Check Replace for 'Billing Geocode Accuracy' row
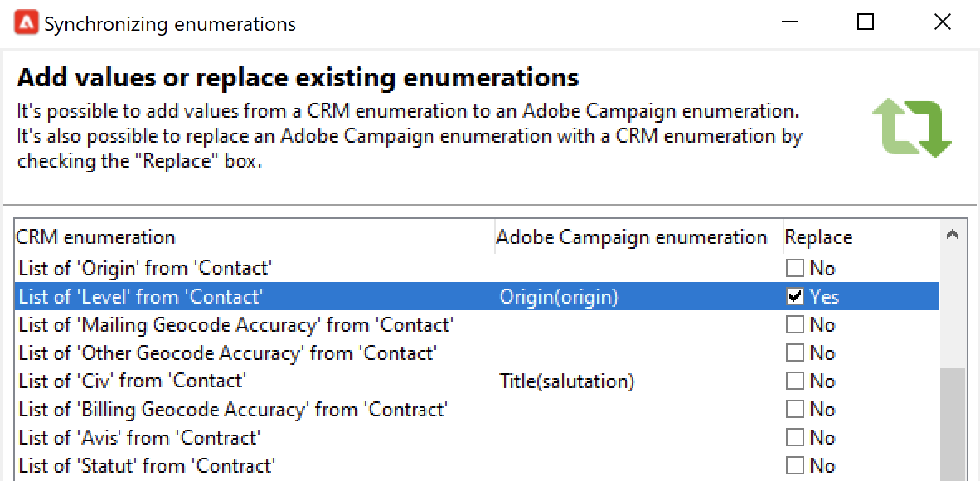 point(795,410)
